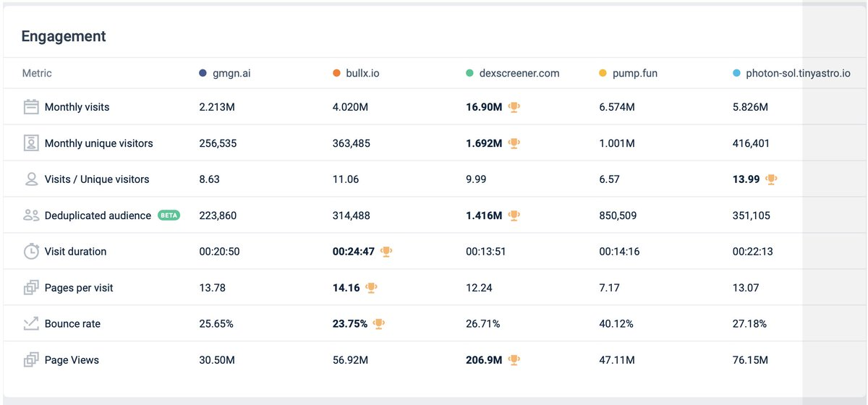Image resolution: width=868 pixels, height=405 pixels.
Task: Select the photon-sol.tinyastro.io column header
Action: [799, 73]
